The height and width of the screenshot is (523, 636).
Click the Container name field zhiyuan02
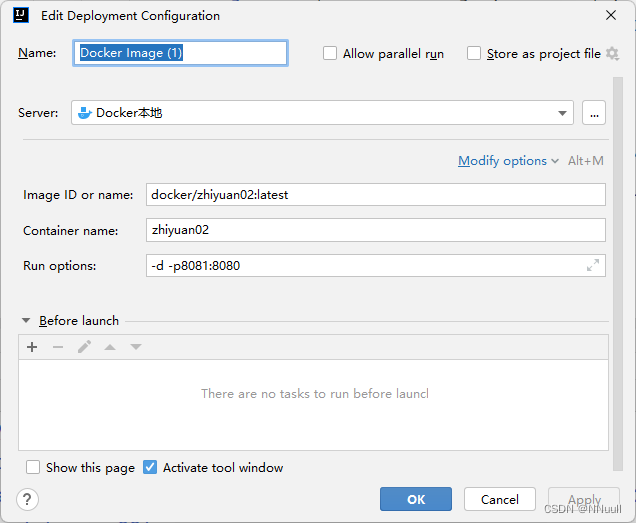pos(376,230)
